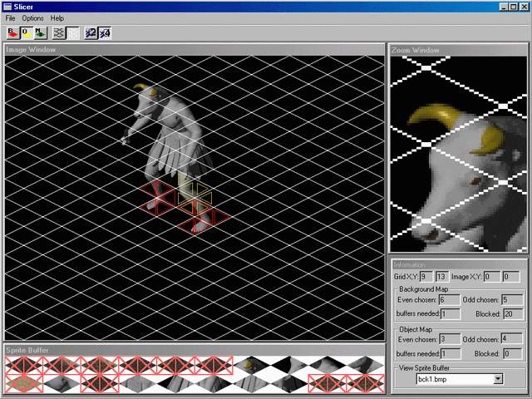Click the red arrow 'B' toolbar icon
The image size is (532, 399).
[x=12, y=32]
